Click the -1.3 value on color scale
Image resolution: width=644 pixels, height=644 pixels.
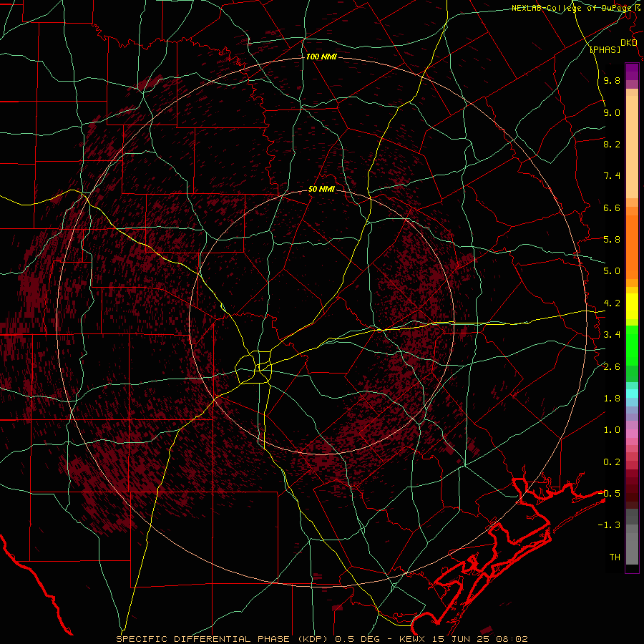610,525
